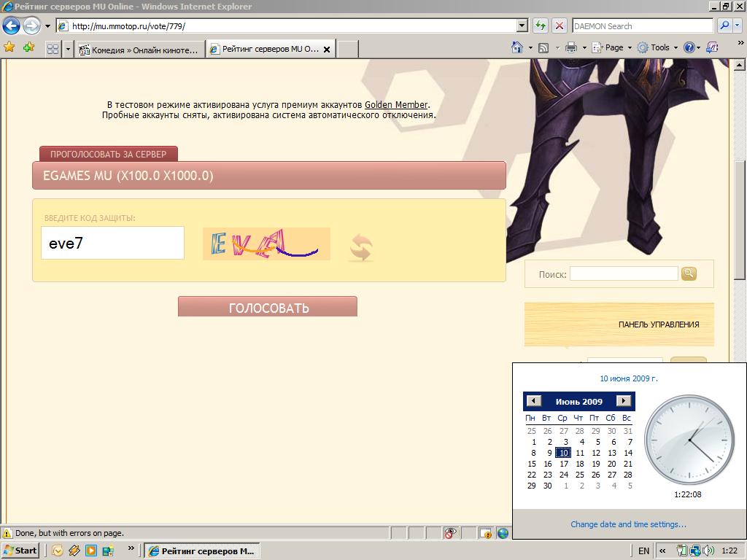Viewport: 747px width, 560px height.
Task: Expand the address bar history dropdown
Action: point(522,26)
